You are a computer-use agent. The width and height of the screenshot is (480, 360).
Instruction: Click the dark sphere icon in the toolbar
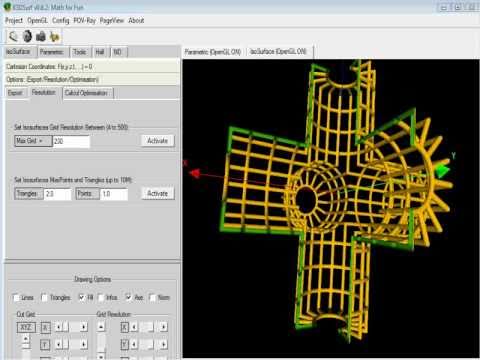coord(28,36)
